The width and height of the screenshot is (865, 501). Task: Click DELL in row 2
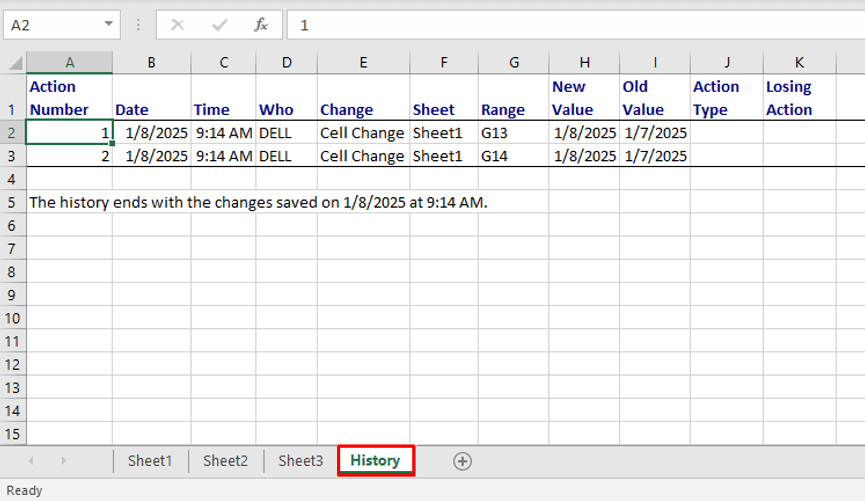click(x=287, y=133)
